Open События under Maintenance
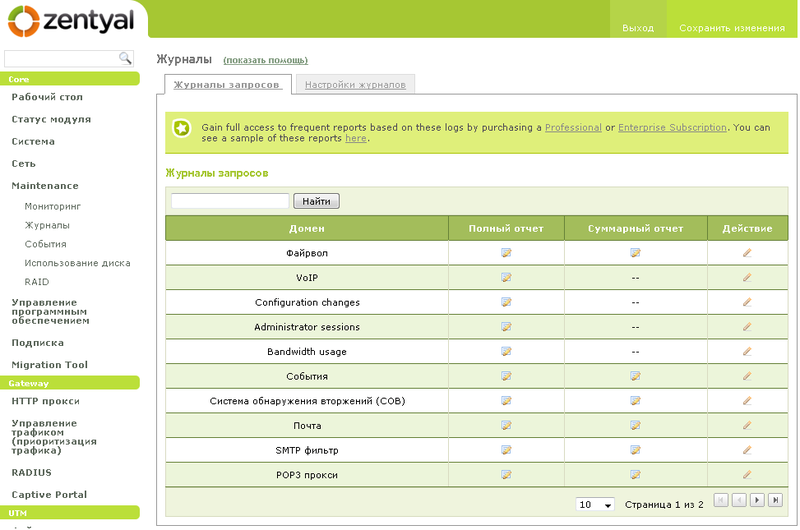Image resolution: width=800 pixels, height=530 pixels. 45,244
